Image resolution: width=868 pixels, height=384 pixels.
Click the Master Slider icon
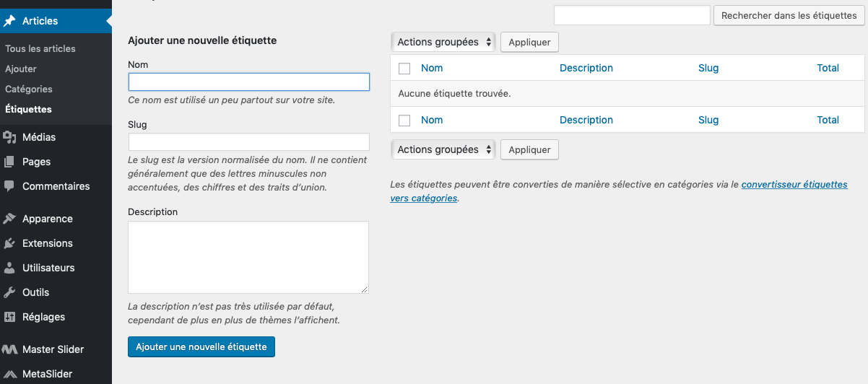point(9,349)
